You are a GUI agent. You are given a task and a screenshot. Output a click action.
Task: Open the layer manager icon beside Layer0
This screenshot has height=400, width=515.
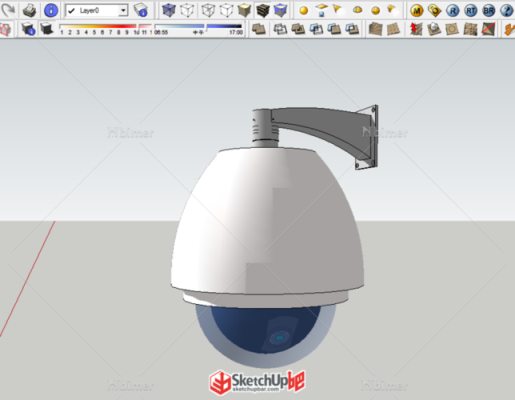[x=140, y=10]
